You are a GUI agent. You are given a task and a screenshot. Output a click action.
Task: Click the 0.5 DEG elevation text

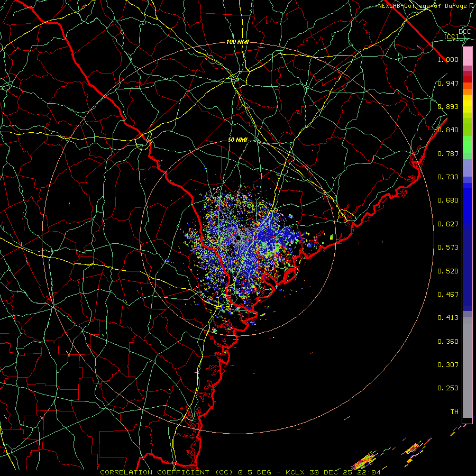pos(255,472)
